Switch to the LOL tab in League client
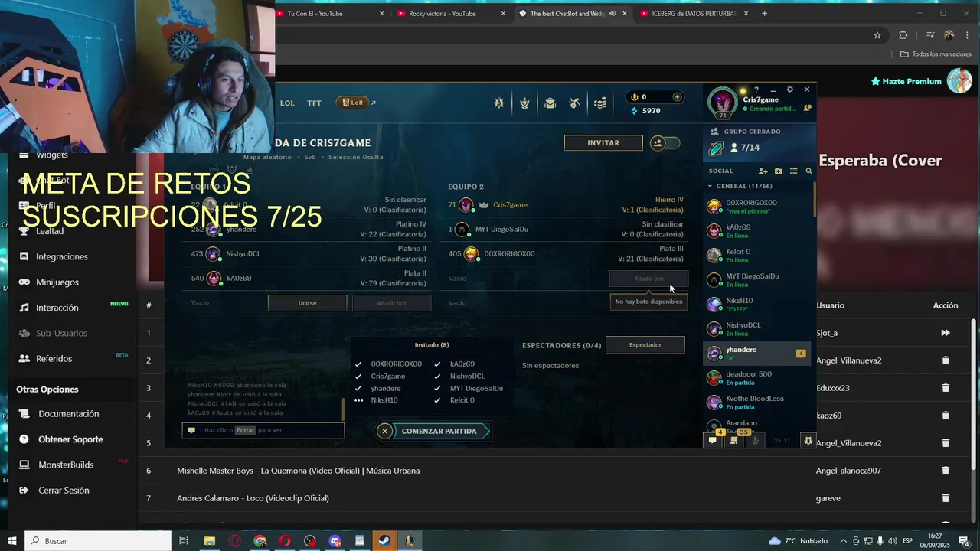Image resolution: width=980 pixels, height=551 pixels. coord(287,103)
